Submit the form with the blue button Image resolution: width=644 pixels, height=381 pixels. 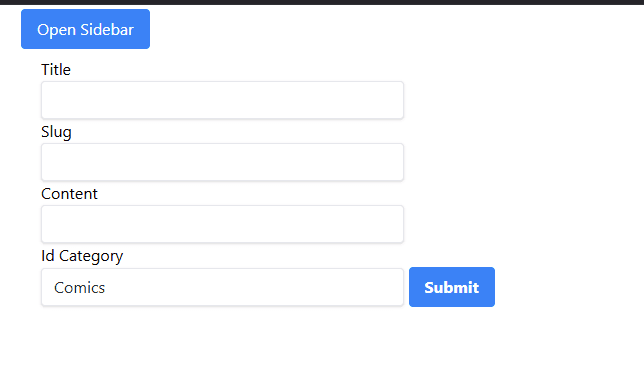point(452,287)
